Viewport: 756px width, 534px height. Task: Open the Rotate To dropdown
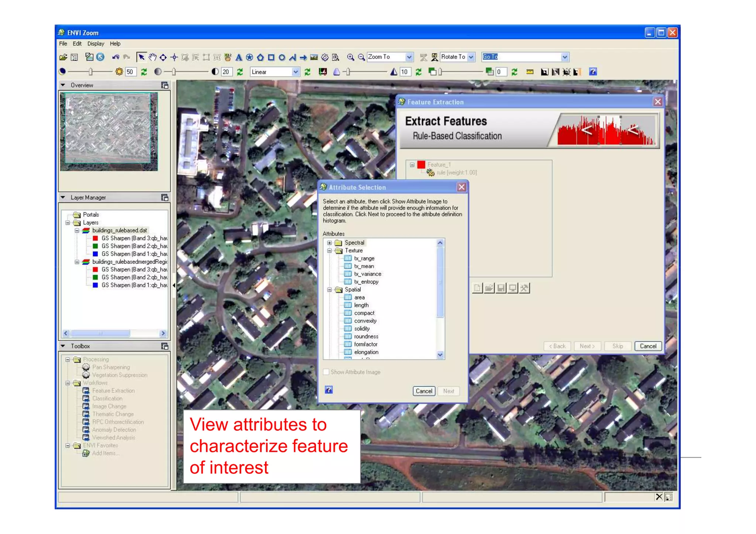(471, 57)
